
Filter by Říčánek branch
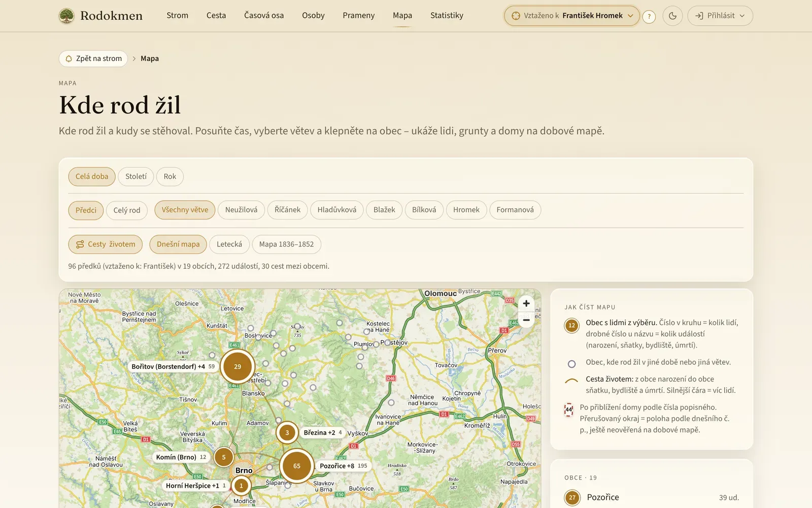point(287,210)
